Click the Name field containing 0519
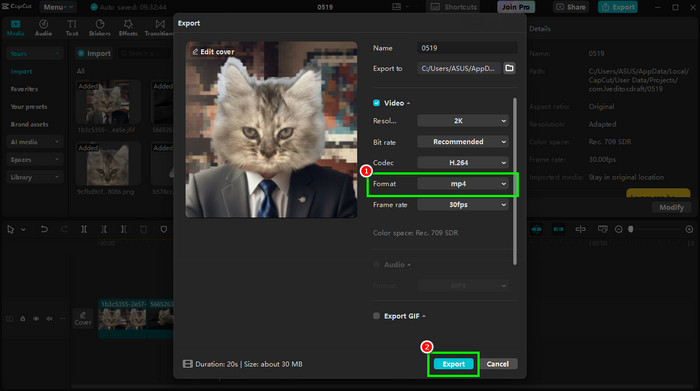This screenshot has width=700, height=391. click(x=467, y=48)
